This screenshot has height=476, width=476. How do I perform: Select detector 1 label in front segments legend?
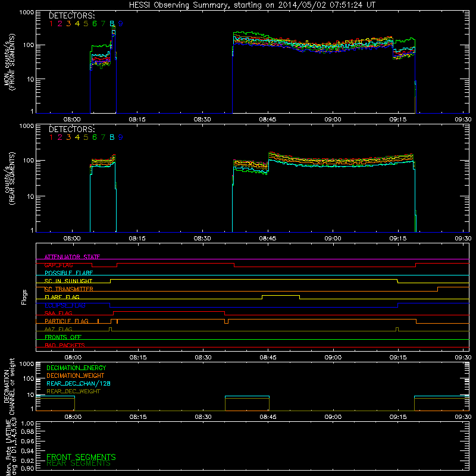[51, 23]
